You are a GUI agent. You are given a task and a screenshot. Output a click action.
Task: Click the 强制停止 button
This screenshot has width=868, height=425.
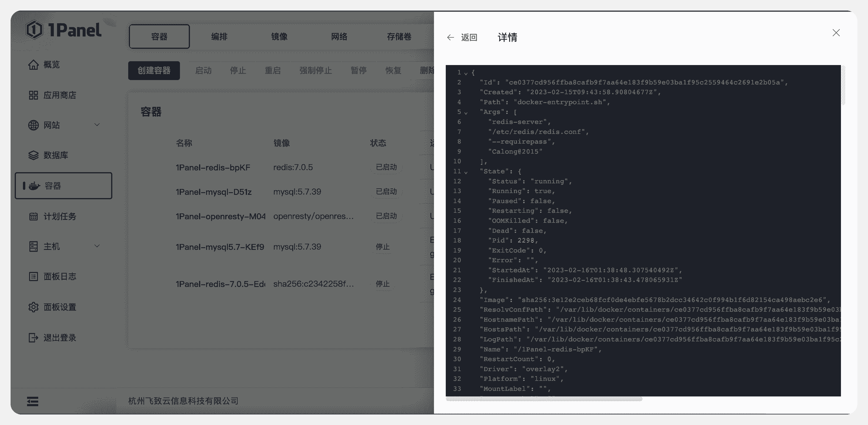(x=316, y=71)
